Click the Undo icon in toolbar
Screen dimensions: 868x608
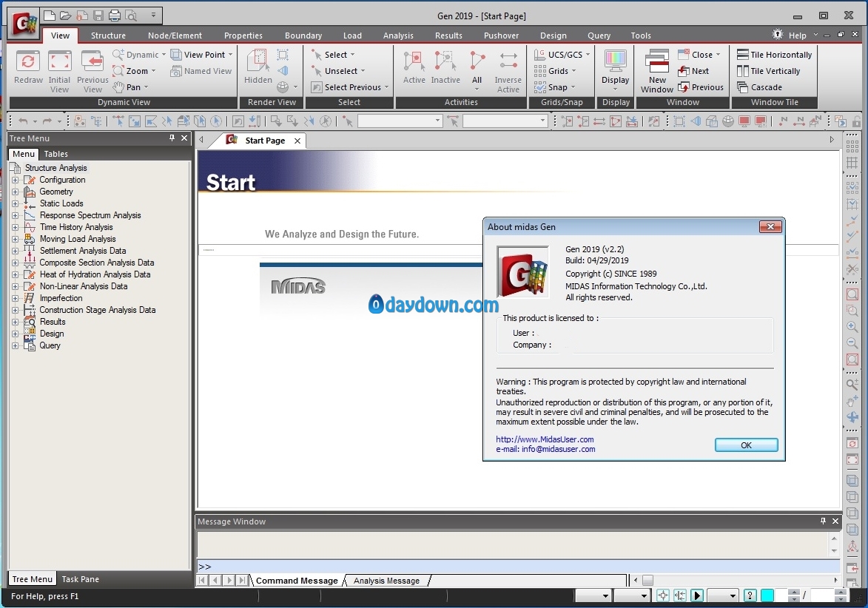(x=23, y=121)
